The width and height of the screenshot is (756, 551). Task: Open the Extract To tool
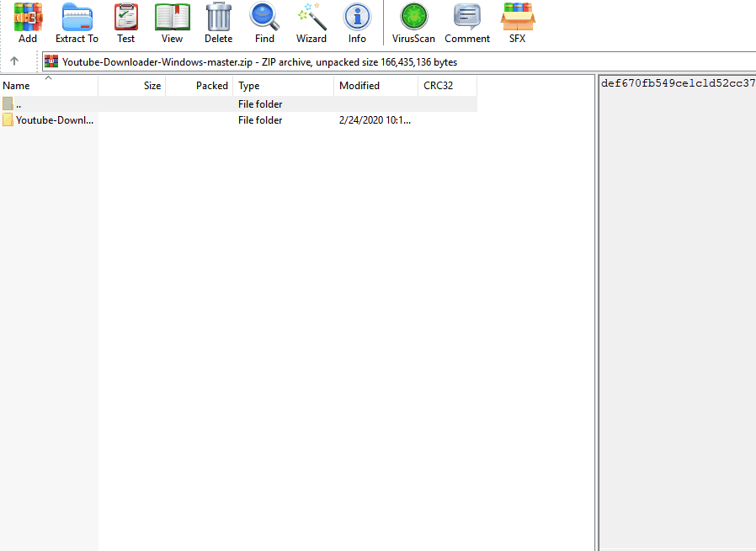[x=77, y=23]
